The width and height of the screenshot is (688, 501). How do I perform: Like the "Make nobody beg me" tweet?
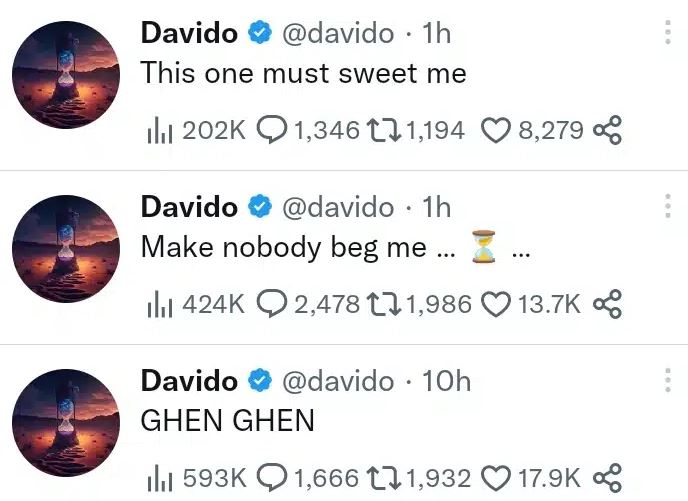click(496, 304)
